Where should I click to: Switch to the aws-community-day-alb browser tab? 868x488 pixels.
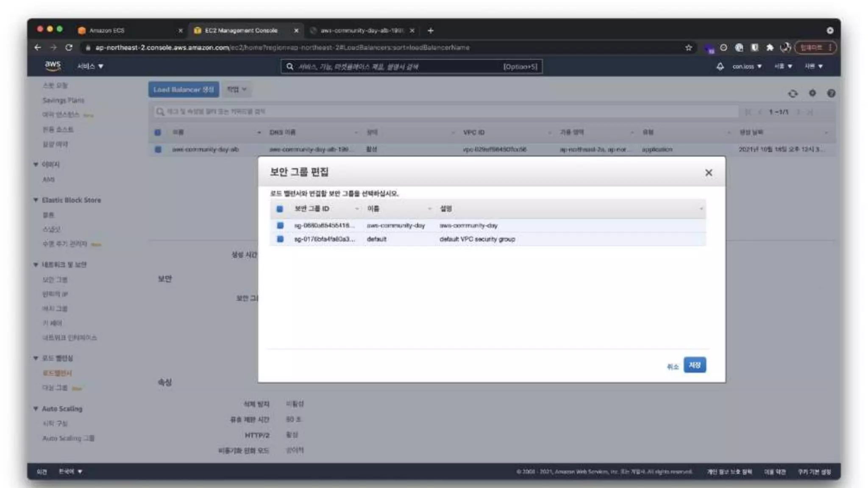tap(361, 30)
